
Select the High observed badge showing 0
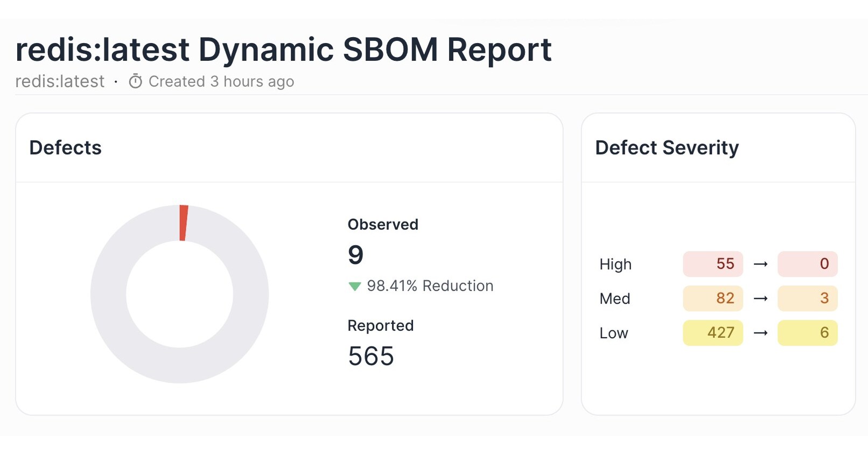pyautogui.click(x=807, y=264)
